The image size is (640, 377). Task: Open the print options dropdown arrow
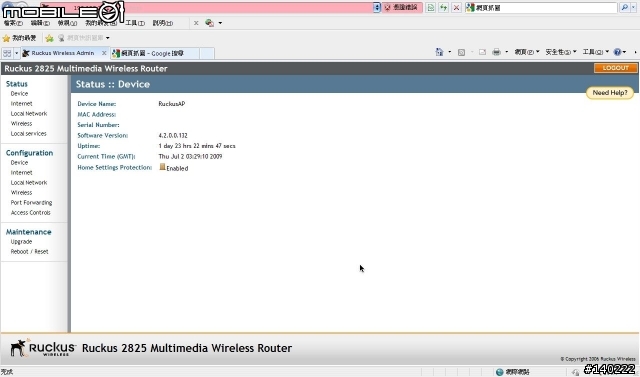coord(507,52)
